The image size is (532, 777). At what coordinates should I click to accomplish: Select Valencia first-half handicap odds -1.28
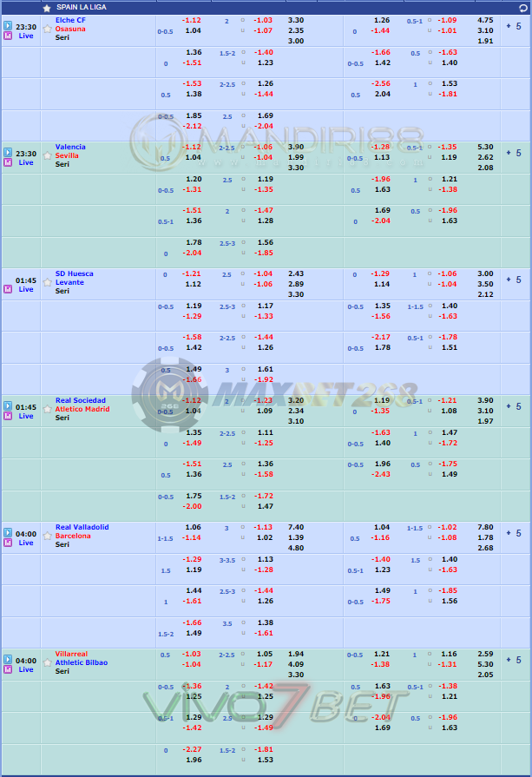[381, 148]
